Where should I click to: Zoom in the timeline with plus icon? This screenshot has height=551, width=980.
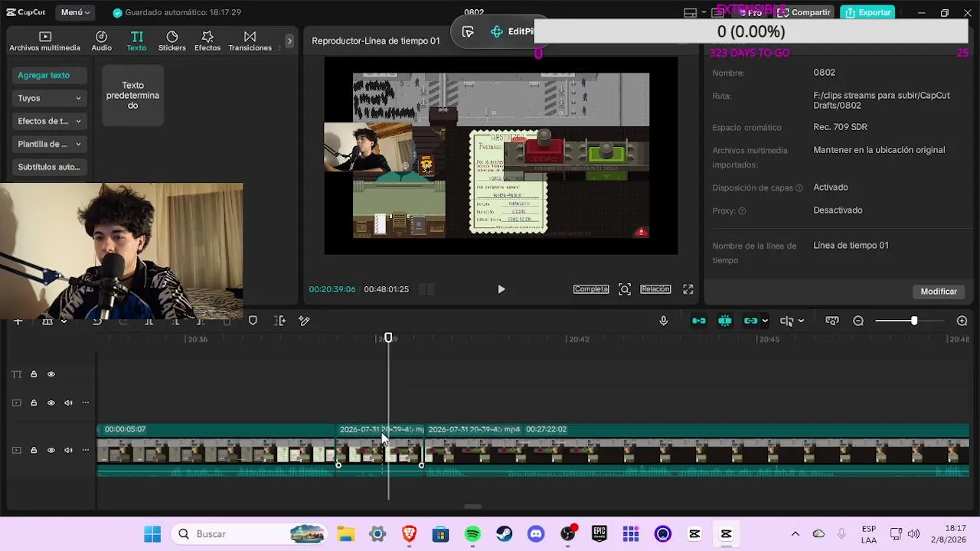point(962,321)
